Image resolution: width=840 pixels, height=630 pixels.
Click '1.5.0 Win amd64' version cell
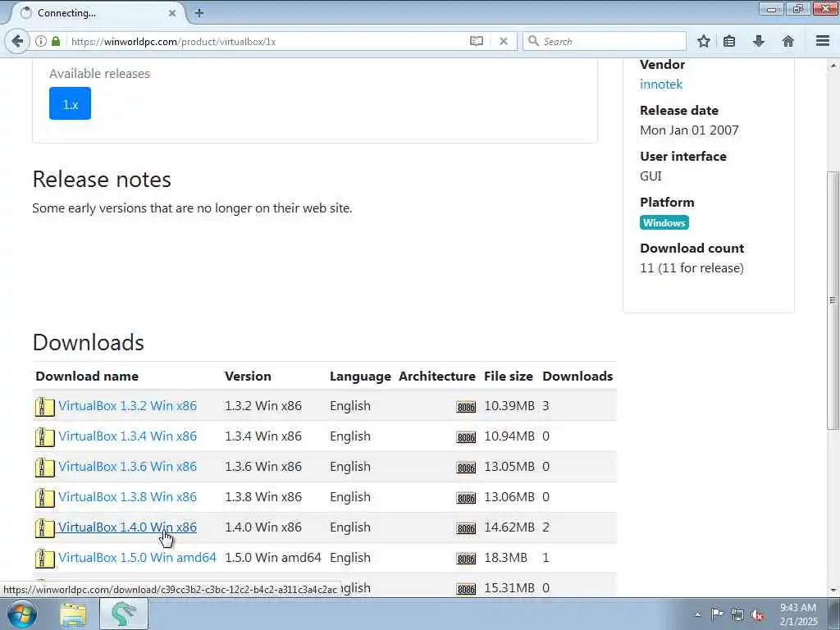272,558
